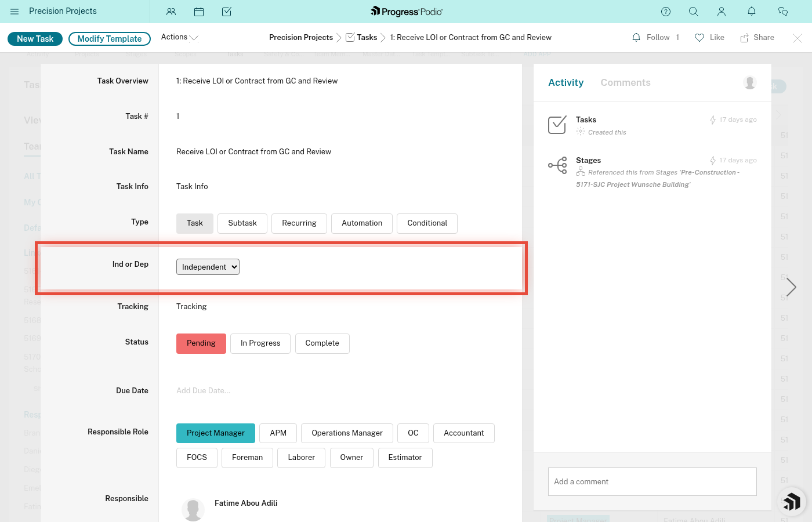Image resolution: width=812 pixels, height=522 pixels.
Task: Like this task using the heart icon
Action: click(x=699, y=37)
